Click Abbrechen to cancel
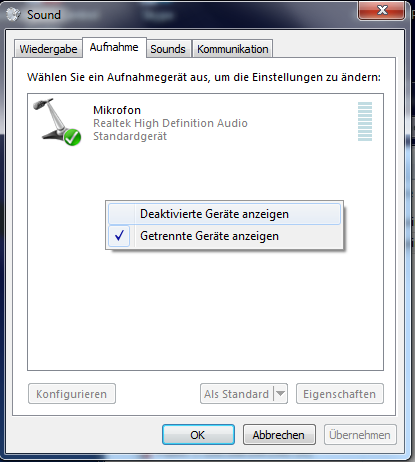Viewport: 415px width, 462px height. click(279, 435)
